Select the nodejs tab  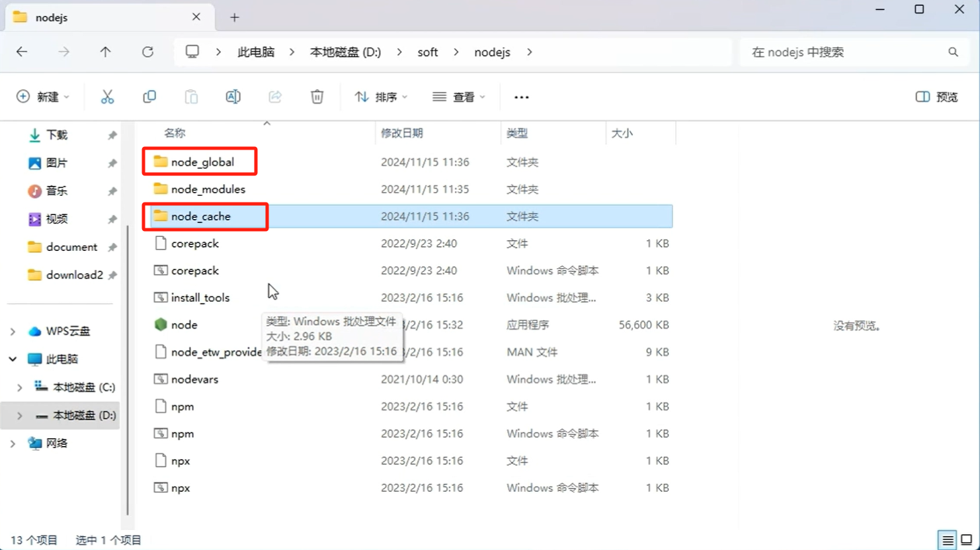coord(110,17)
